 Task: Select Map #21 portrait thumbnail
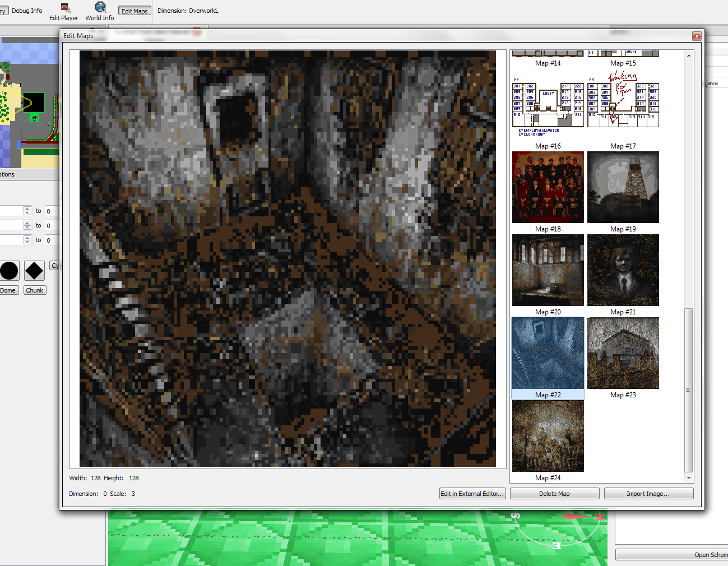(x=623, y=270)
